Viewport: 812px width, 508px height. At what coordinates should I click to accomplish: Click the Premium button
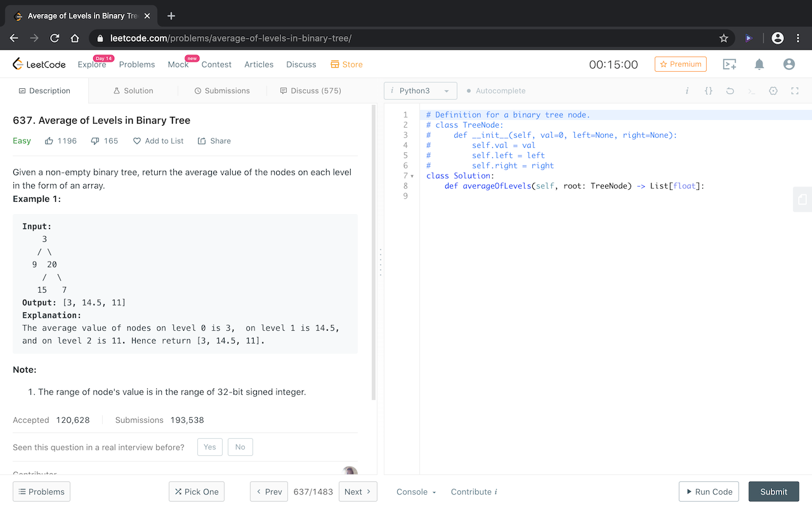click(681, 64)
